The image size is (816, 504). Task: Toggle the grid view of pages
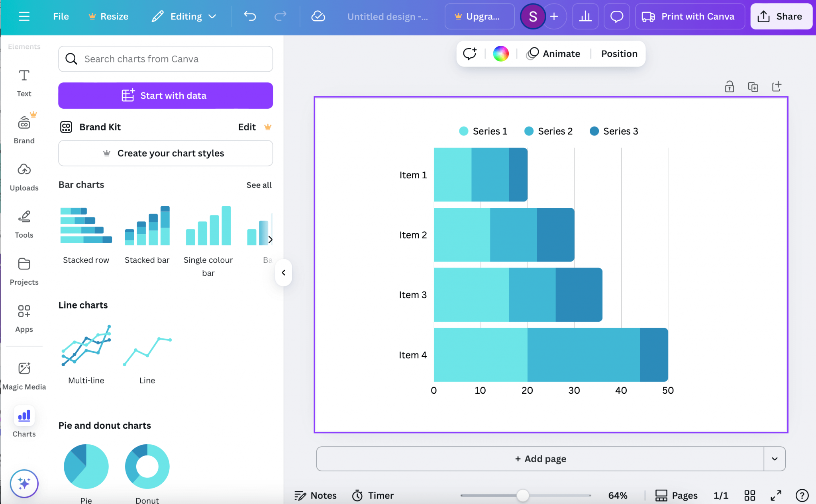tap(749, 495)
